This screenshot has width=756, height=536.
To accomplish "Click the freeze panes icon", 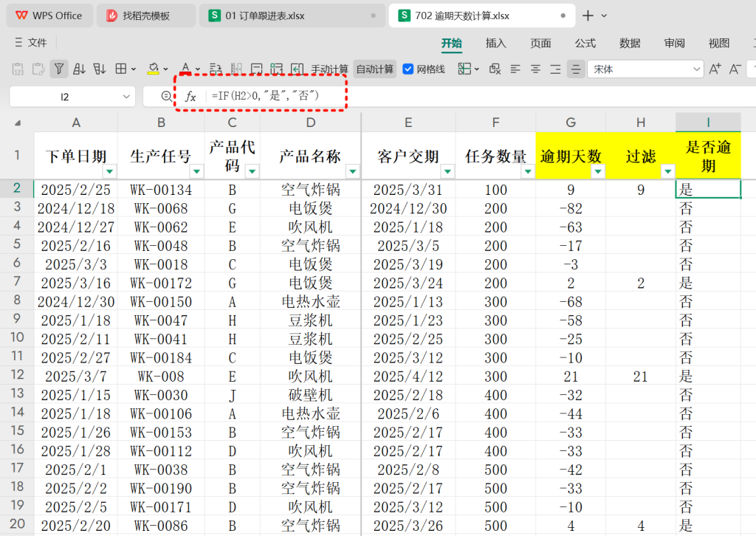I will pos(464,69).
